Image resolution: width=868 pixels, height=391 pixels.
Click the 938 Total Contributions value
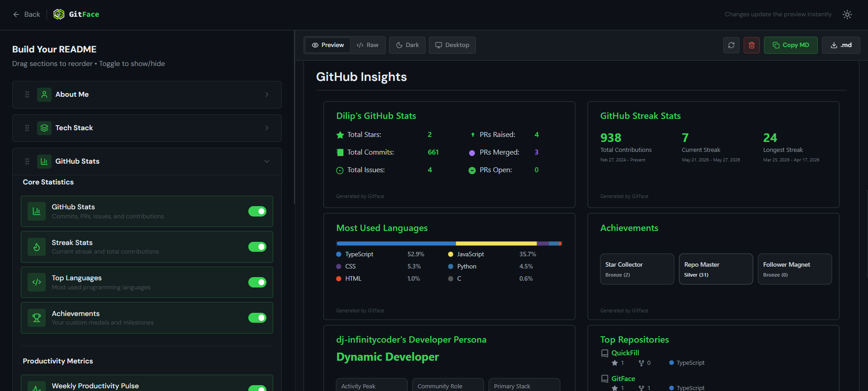[611, 138]
